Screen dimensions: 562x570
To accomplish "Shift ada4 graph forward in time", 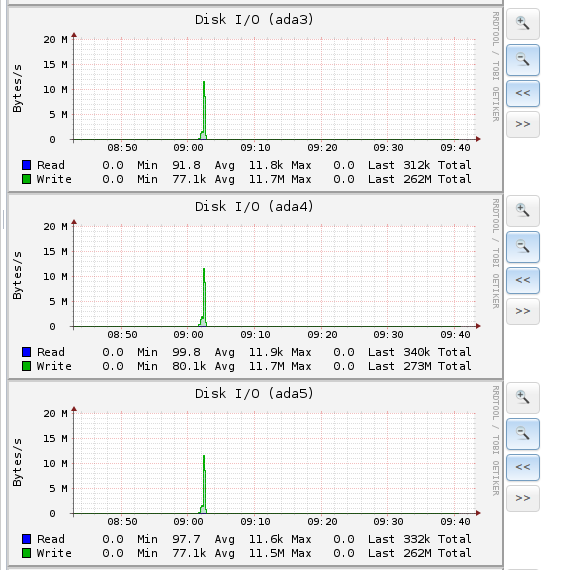I will tap(523, 311).
